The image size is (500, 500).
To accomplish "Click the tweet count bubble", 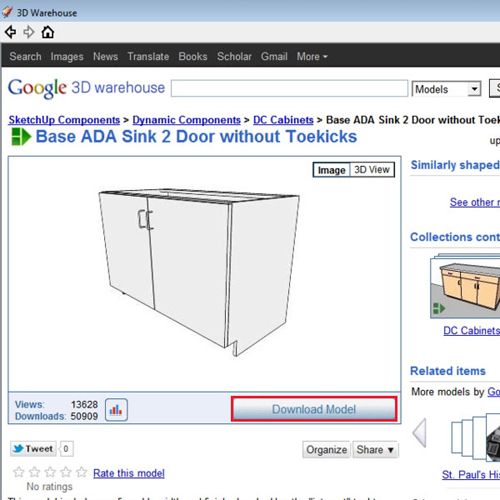I will (x=66, y=449).
